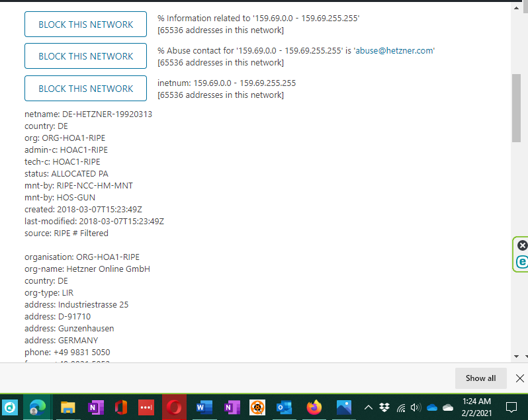Open the Windows notification center
Screen dimensions: 528x420
[x=511, y=407]
